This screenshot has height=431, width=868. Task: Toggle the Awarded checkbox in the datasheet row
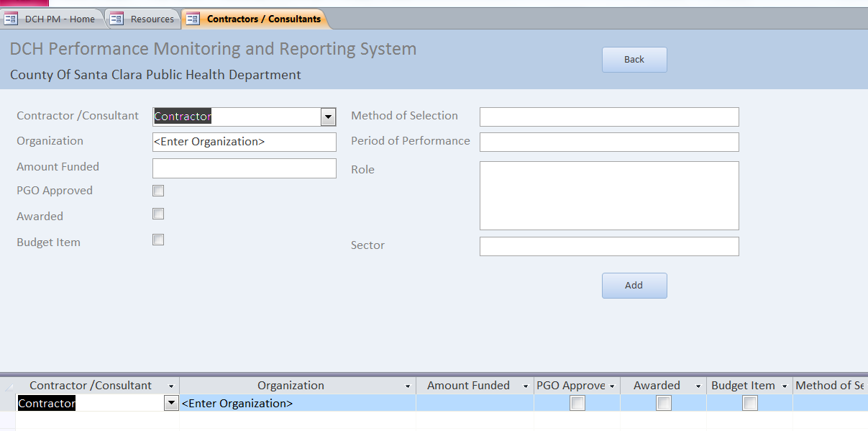[x=663, y=404]
